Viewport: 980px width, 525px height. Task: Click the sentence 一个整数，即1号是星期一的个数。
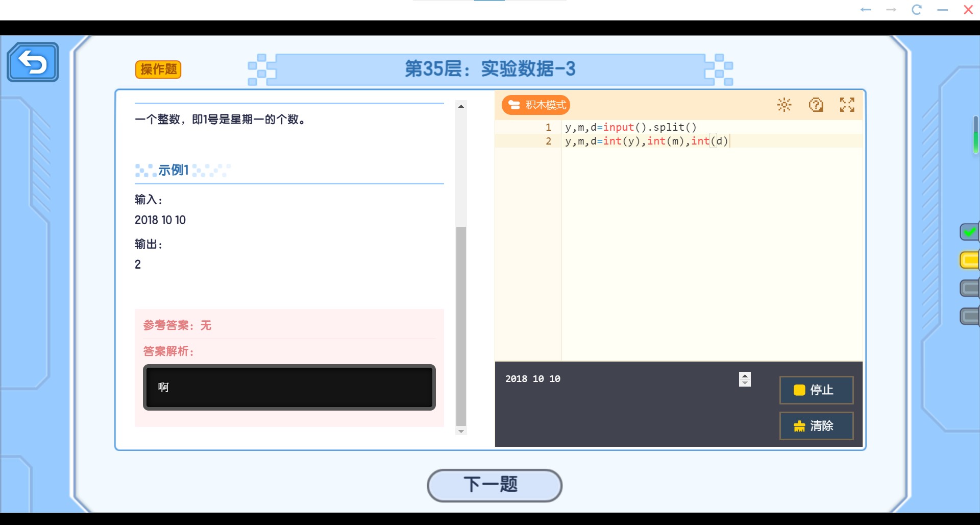tap(220, 120)
